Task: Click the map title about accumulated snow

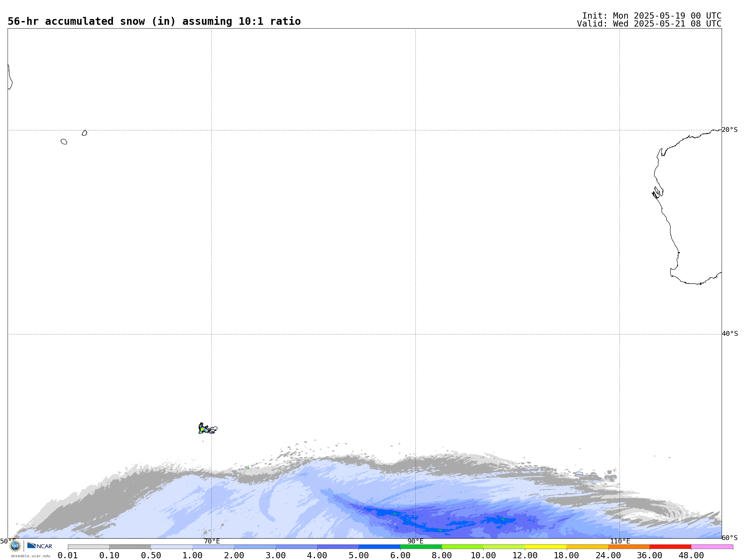Action: pos(154,21)
